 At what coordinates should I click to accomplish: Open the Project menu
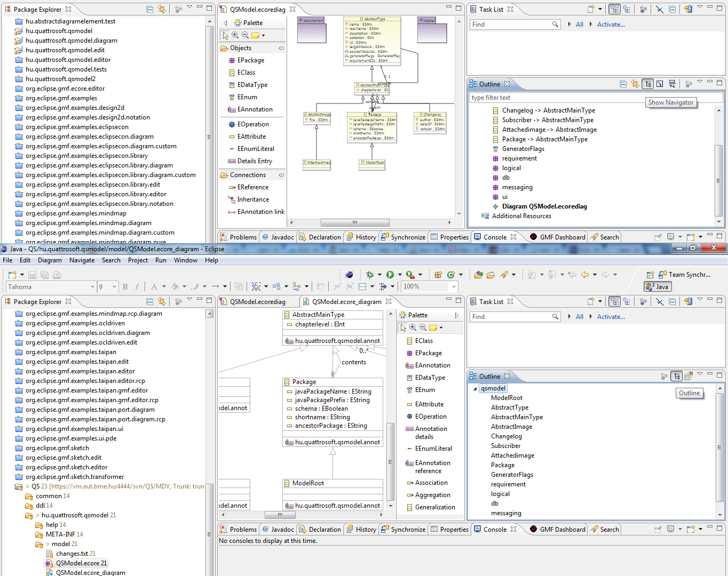138,260
